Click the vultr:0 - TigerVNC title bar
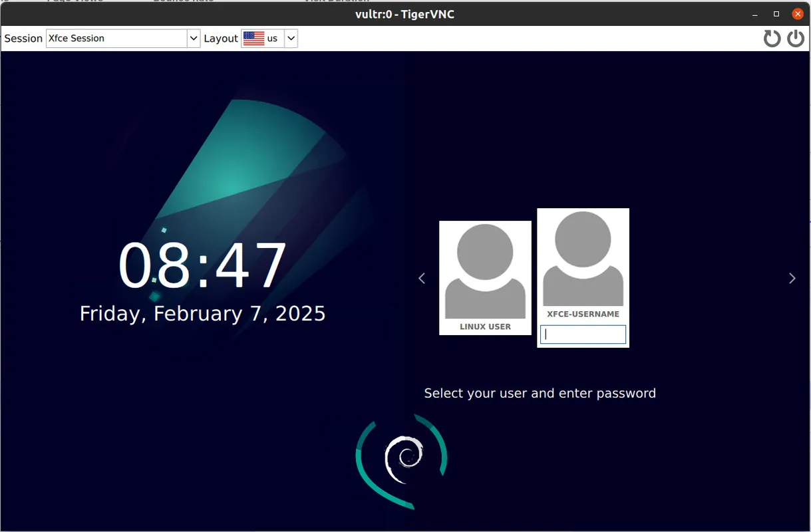 pos(405,13)
